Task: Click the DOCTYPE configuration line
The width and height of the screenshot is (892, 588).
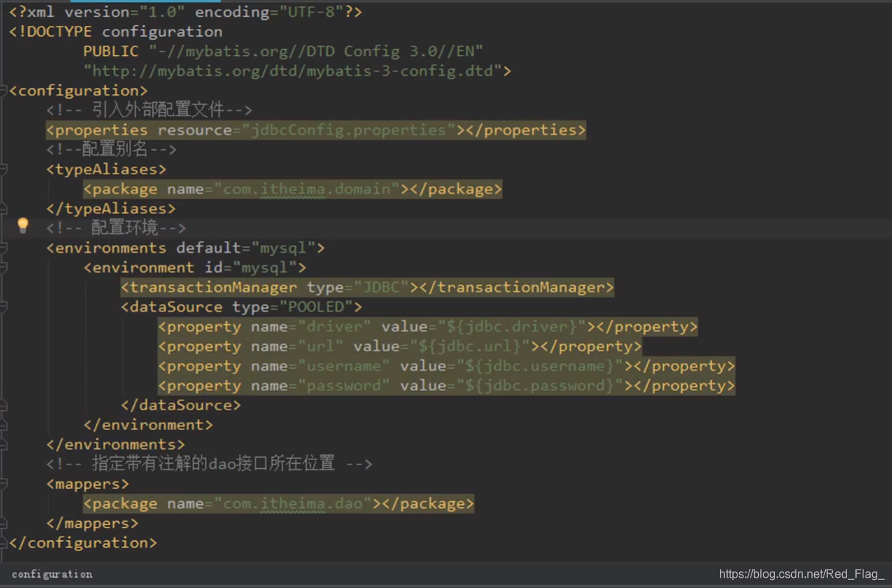Action: pyautogui.click(x=115, y=32)
